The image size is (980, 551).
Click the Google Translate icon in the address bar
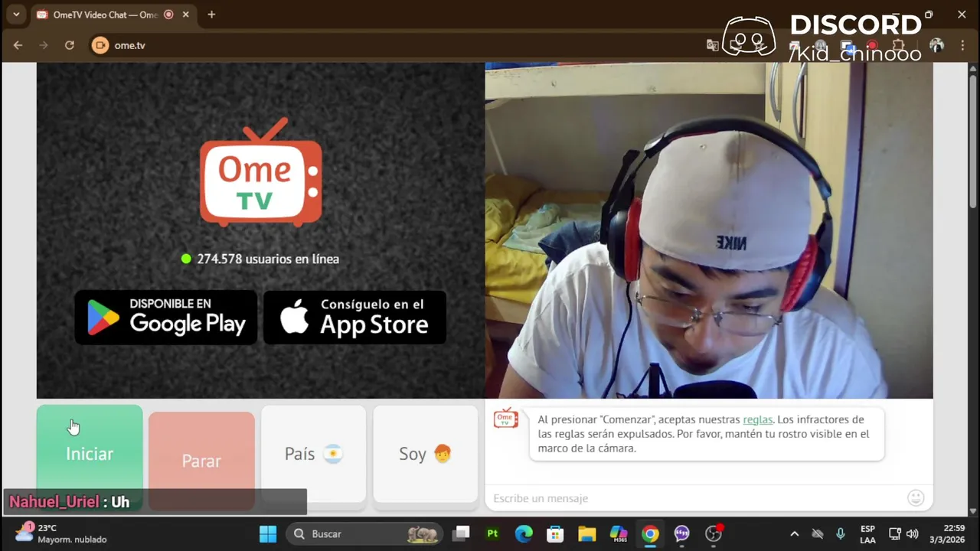713,45
